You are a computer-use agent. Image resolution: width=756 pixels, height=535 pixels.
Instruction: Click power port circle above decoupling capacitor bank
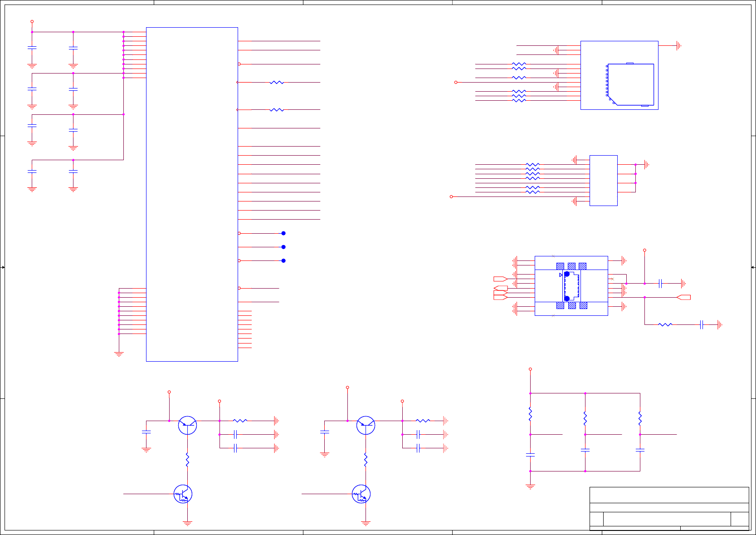(x=32, y=21)
